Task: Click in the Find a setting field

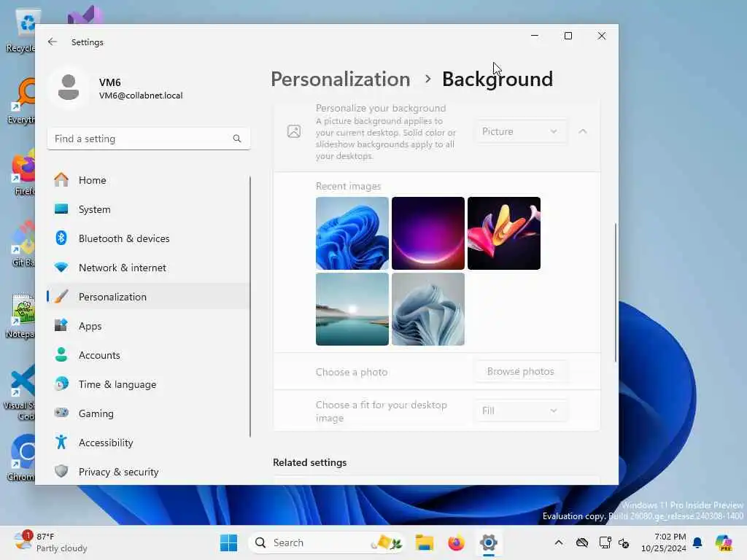Action: [148, 139]
